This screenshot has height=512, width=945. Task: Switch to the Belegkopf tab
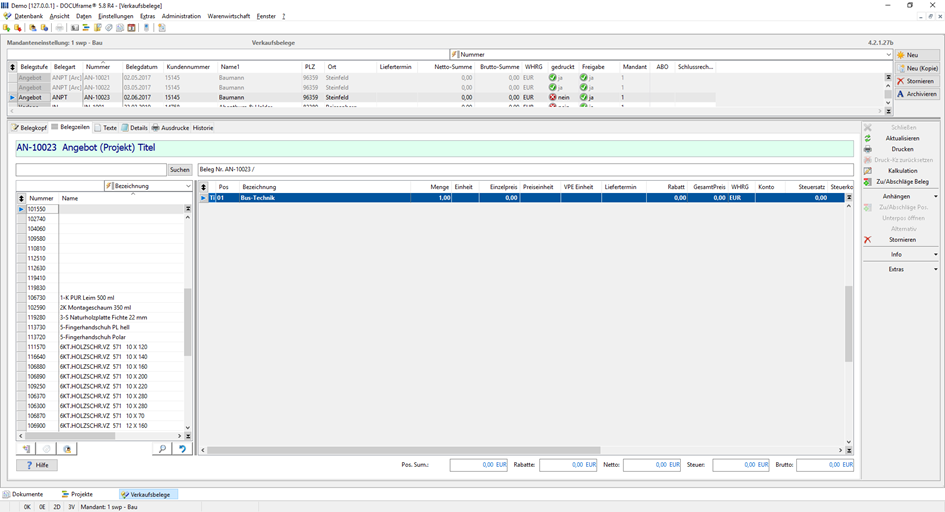(x=29, y=128)
